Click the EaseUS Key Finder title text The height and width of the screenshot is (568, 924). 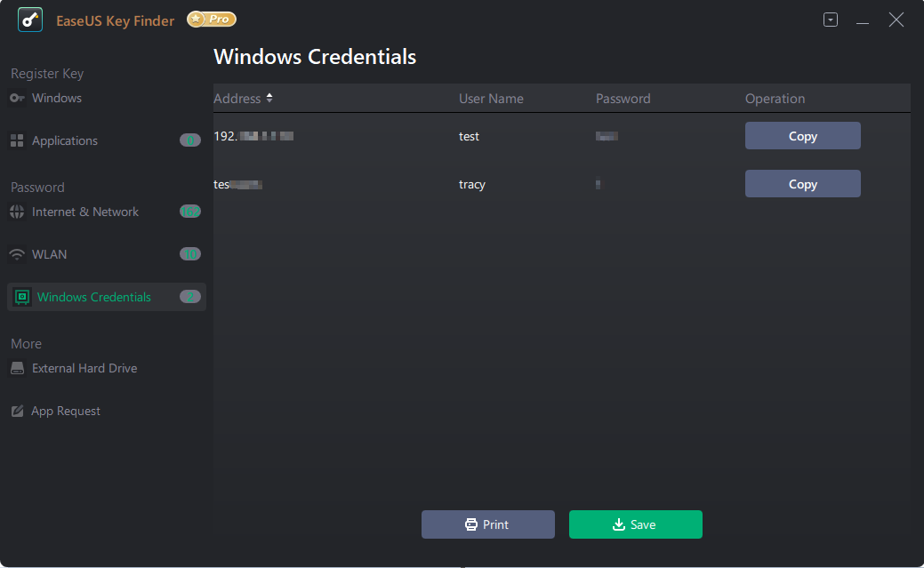pos(116,20)
